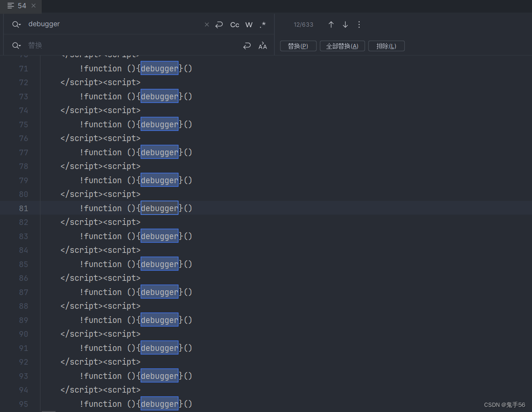Select highlighted debugger on line 75

pyautogui.click(x=160, y=124)
